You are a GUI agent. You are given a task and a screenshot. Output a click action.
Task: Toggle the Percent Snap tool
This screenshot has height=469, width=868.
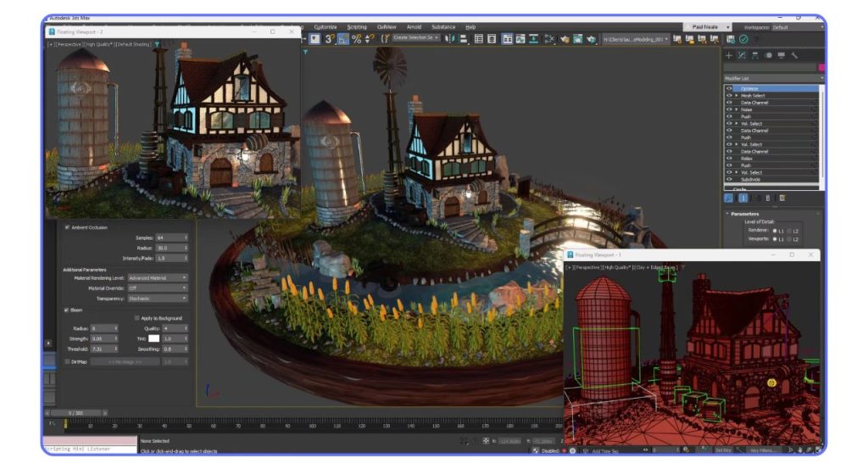[356, 39]
